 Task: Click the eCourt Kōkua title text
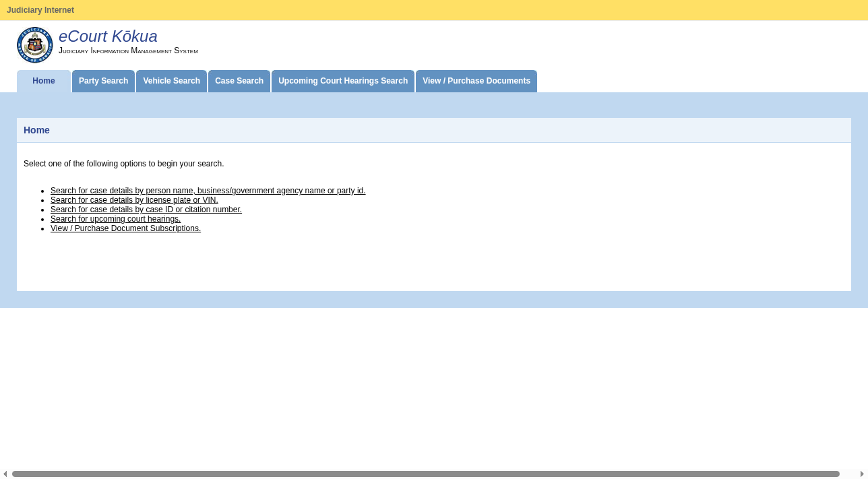coord(108,36)
